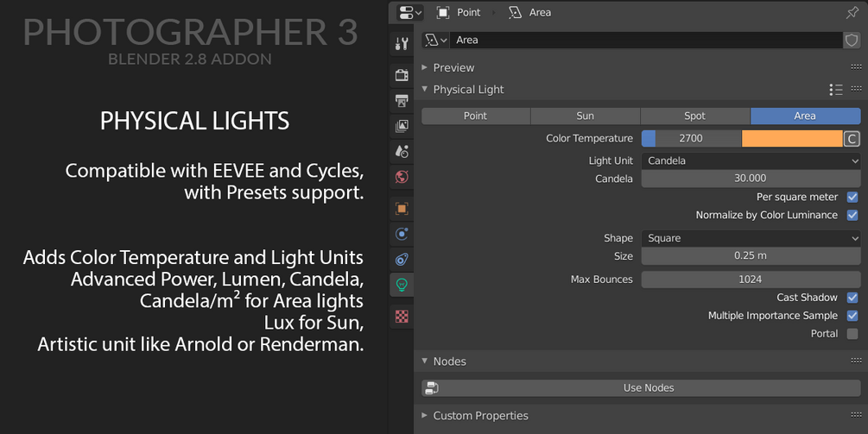Image resolution: width=868 pixels, height=434 pixels.
Task: Click the Use Nodes button
Action: [641, 388]
